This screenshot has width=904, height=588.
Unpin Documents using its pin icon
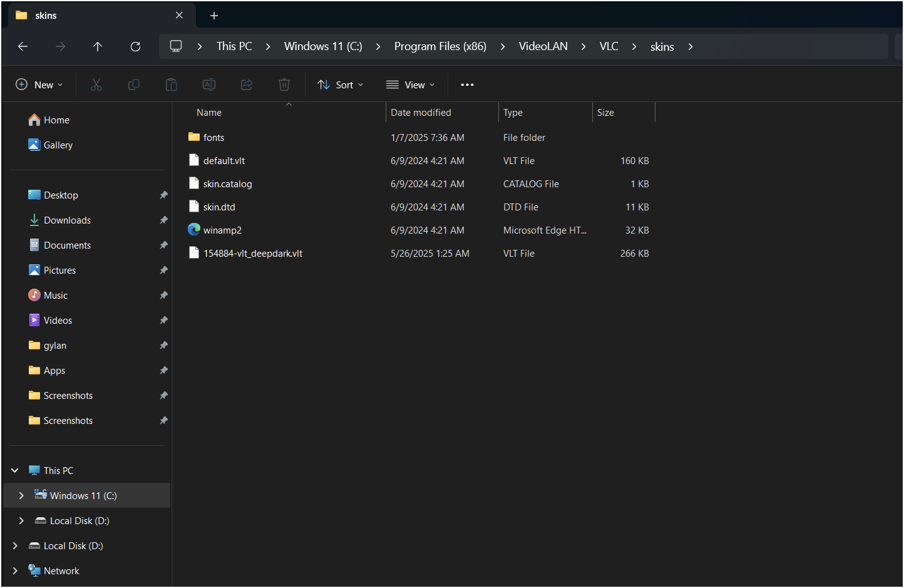[163, 245]
